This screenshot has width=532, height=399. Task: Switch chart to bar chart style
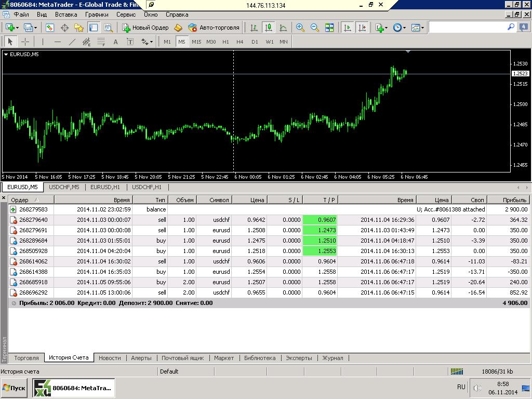click(x=254, y=28)
